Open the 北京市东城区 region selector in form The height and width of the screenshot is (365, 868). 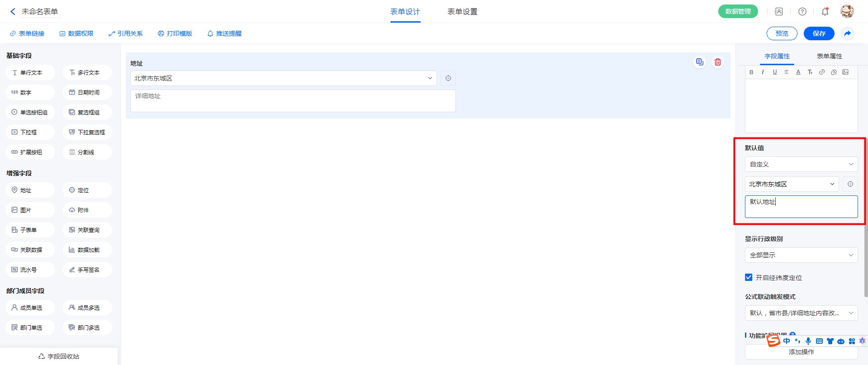[283, 78]
